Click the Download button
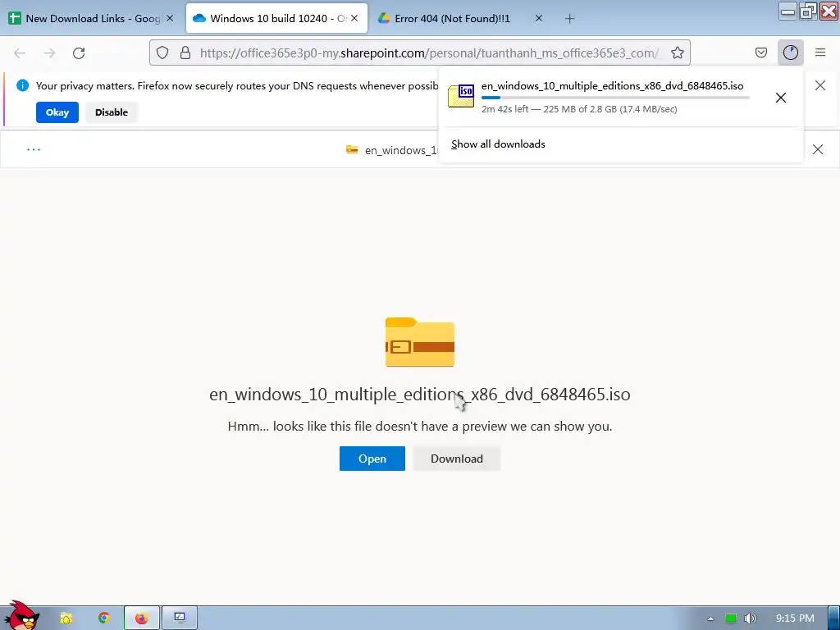 pyautogui.click(x=457, y=459)
